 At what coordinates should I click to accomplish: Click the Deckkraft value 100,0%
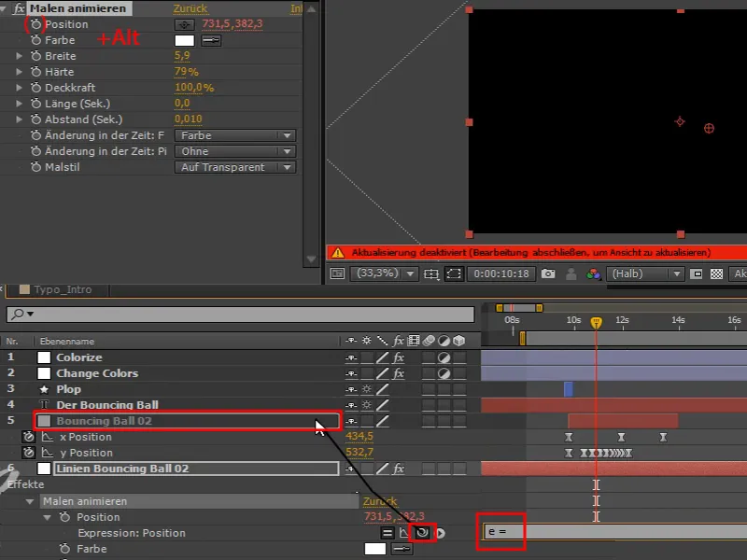pyautogui.click(x=194, y=88)
